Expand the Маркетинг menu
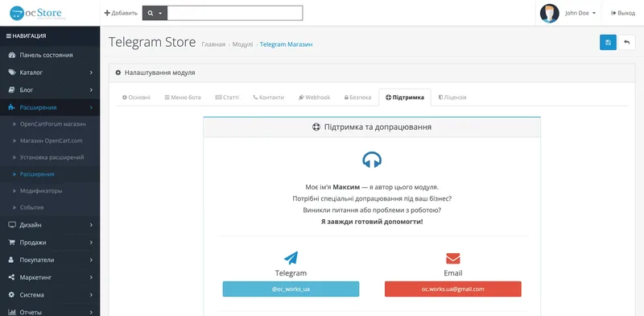This screenshot has height=316, width=644. (50, 277)
